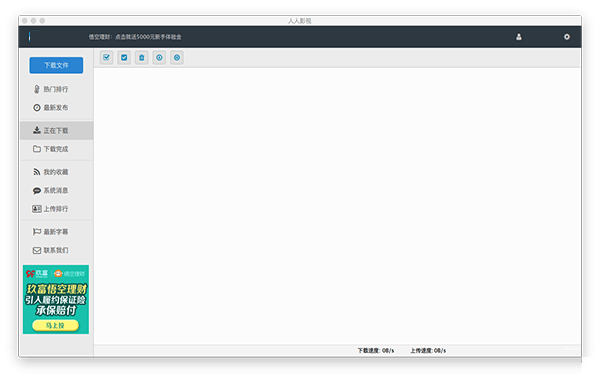Click the yellow 马上投 ad button
This screenshot has width=600, height=380.
coord(55,325)
